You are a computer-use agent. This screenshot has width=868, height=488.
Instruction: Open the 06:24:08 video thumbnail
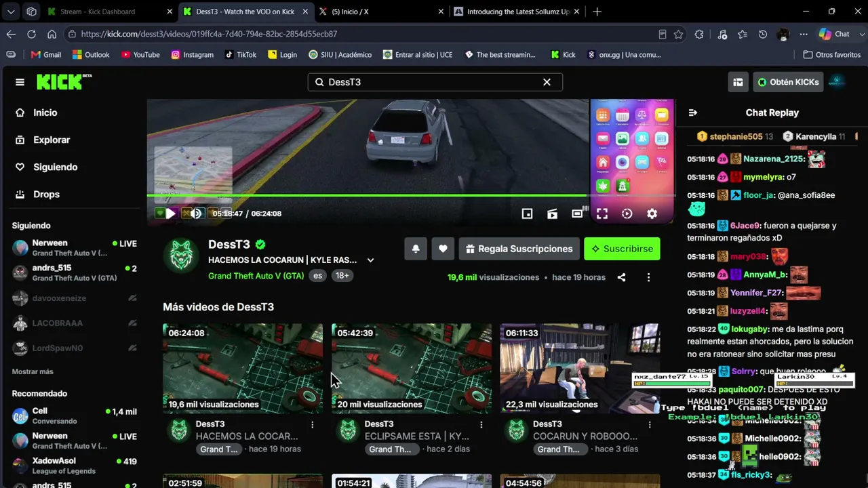(243, 369)
